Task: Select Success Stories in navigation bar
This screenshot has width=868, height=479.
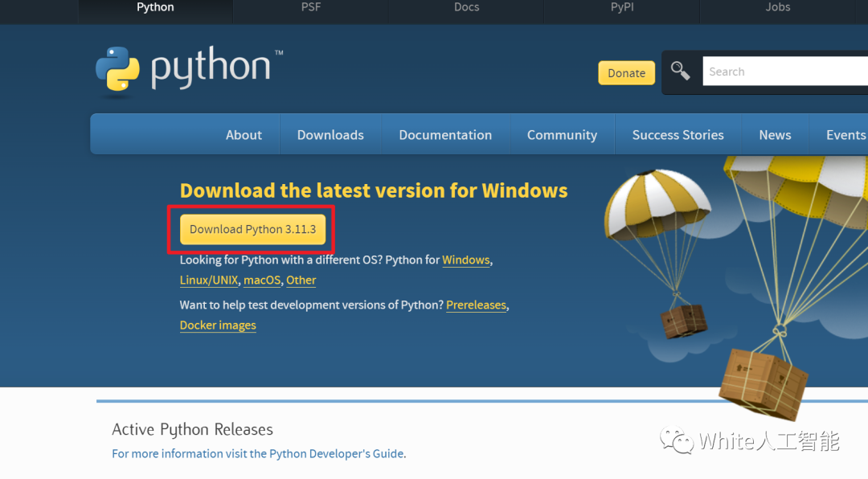Action: pos(678,135)
